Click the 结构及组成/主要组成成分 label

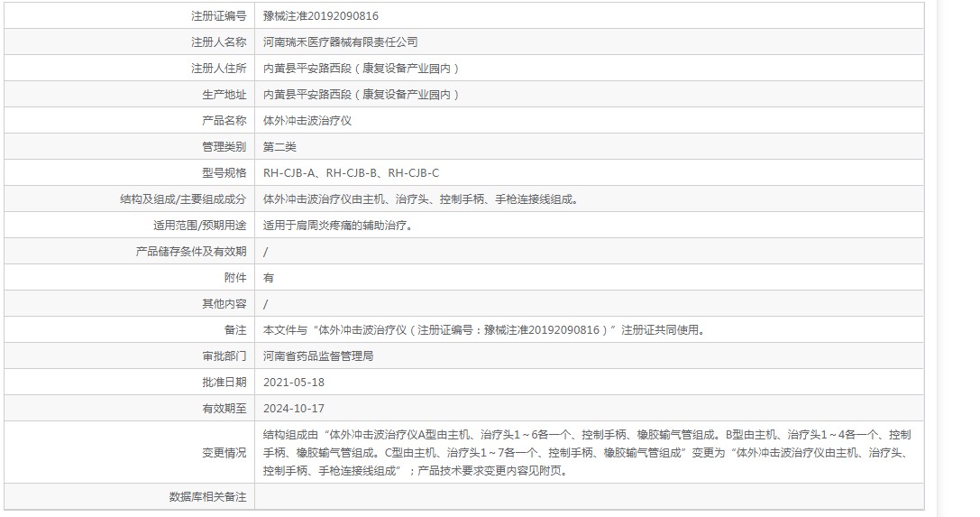pos(183,199)
